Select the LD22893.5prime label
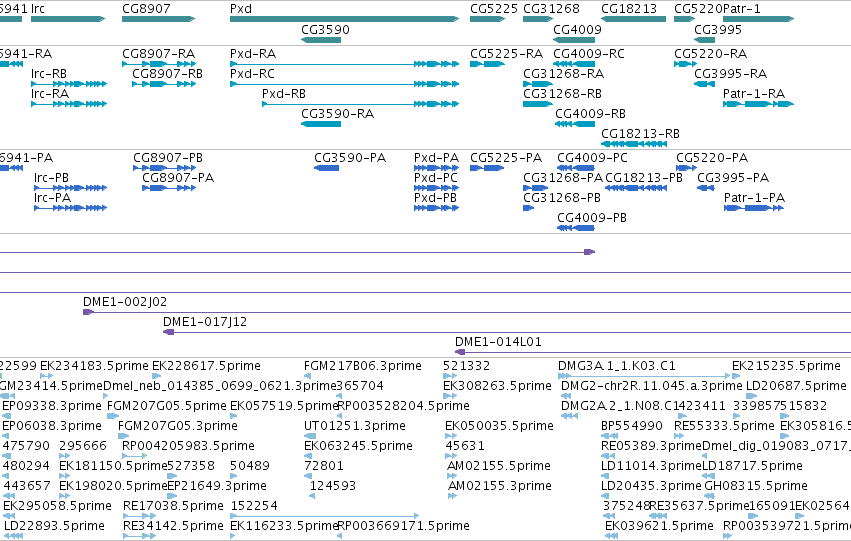The width and height of the screenshot is (851, 541). click(54, 526)
